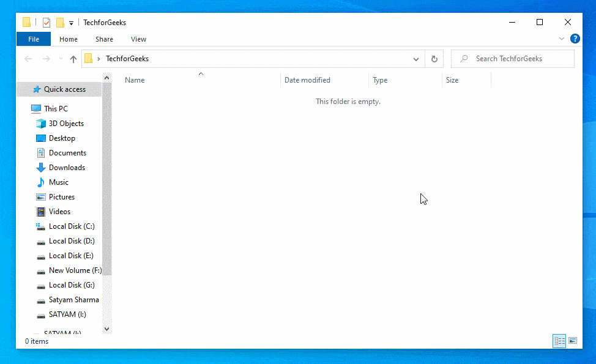Click the TechforGeeks breadcrumb in address bar
This screenshot has height=364, width=596.
click(x=127, y=59)
